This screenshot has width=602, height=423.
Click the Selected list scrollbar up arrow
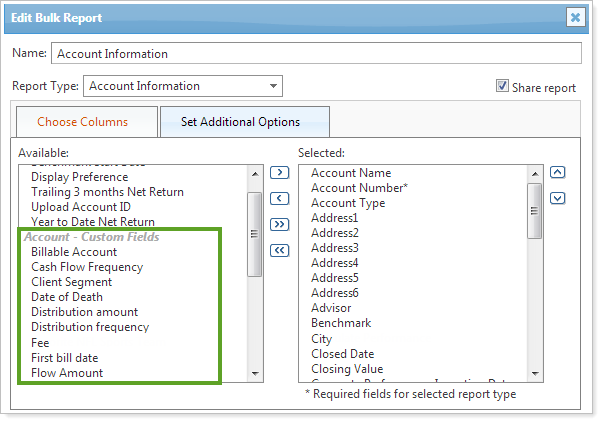tap(534, 173)
